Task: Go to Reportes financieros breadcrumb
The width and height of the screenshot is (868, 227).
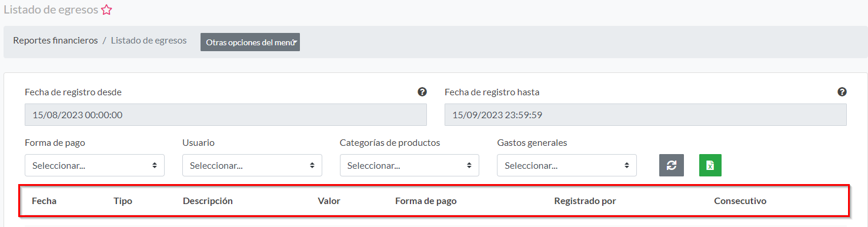Action: [55, 41]
